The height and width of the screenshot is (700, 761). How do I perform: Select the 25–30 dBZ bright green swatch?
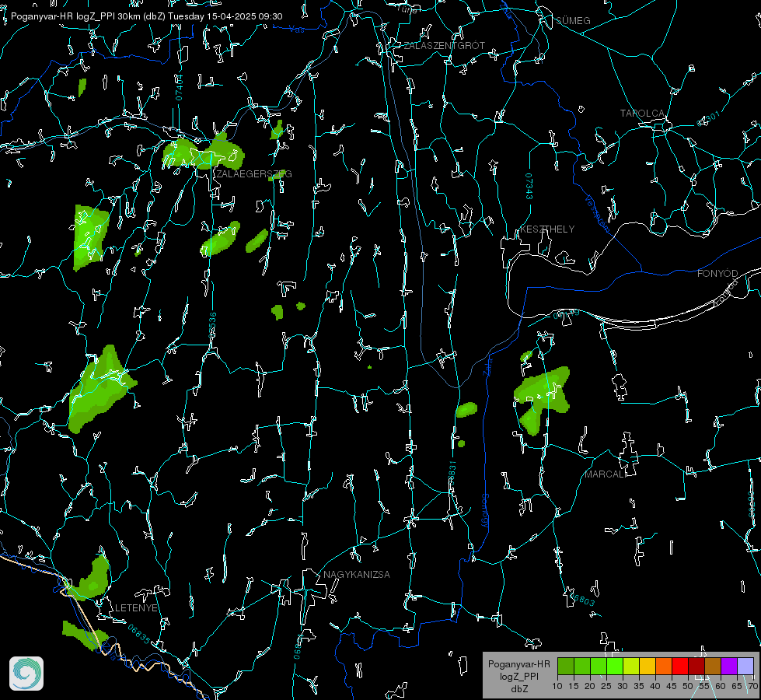[x=615, y=666]
